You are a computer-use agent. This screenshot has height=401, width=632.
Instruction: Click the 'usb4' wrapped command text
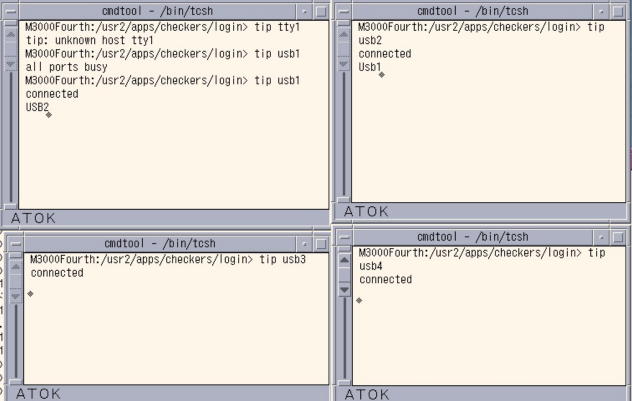371,266
